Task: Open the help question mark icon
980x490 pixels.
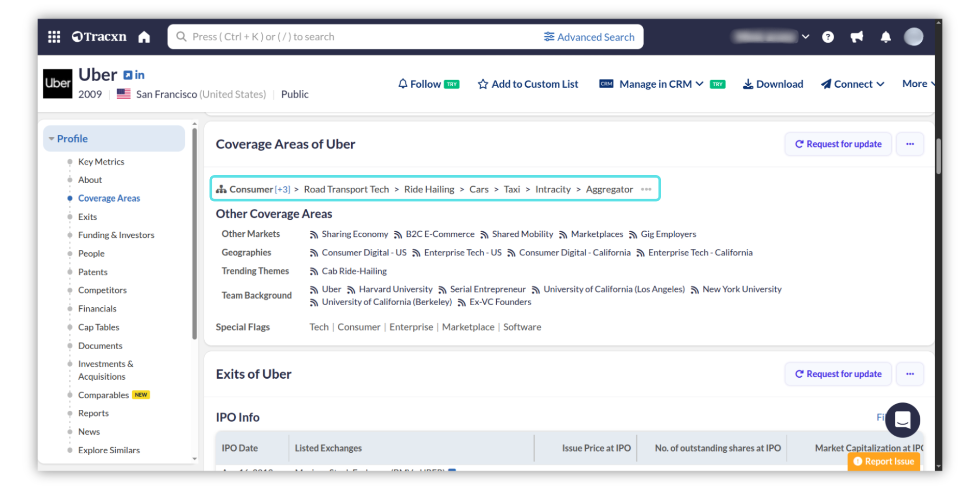Action: (x=828, y=37)
